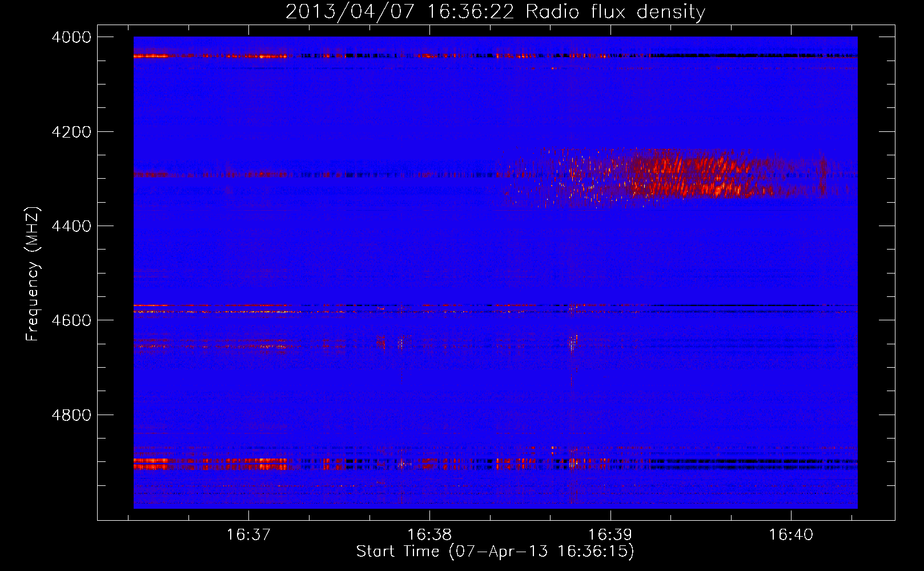Screen dimensions: 924x571
Task: Click the plot title '2013/04/07 16:36:22 Radio flux density'
Action: coord(495,11)
